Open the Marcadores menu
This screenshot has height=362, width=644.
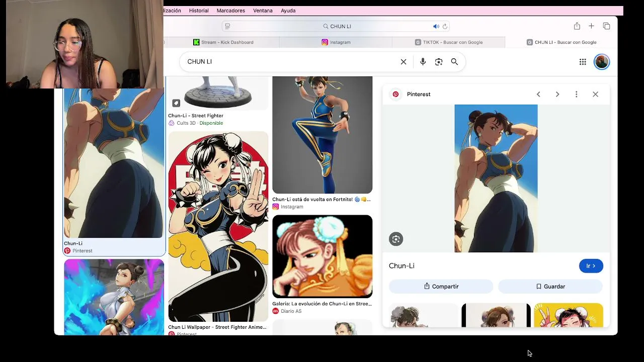[x=231, y=11]
